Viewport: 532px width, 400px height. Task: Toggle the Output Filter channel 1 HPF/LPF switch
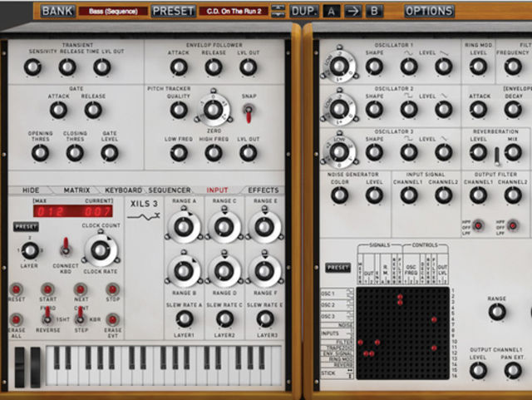click(x=478, y=225)
